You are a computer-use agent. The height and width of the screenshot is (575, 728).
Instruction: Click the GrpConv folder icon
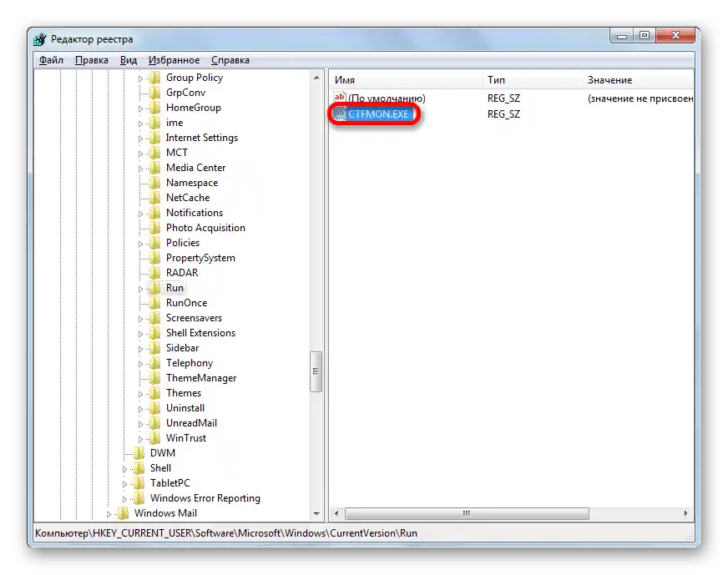point(155,93)
